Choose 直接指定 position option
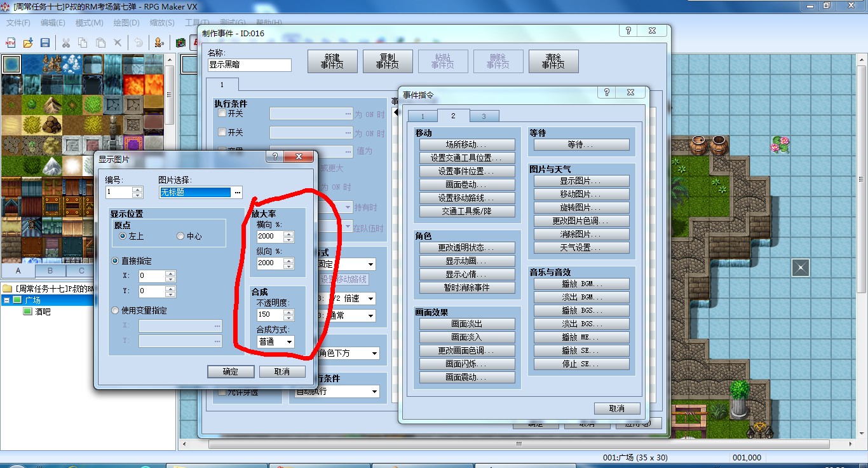The height and width of the screenshot is (468, 868). [x=115, y=261]
